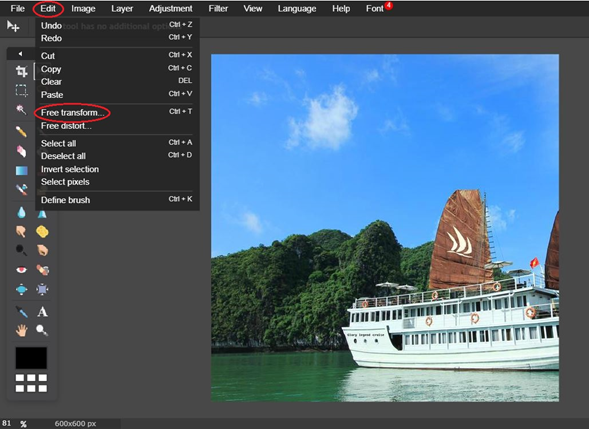Select the Eraser tool

coord(21,151)
